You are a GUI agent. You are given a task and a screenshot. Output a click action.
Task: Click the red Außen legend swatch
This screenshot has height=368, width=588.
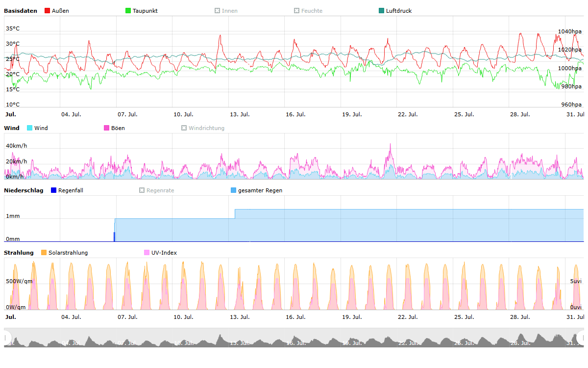[x=48, y=11]
